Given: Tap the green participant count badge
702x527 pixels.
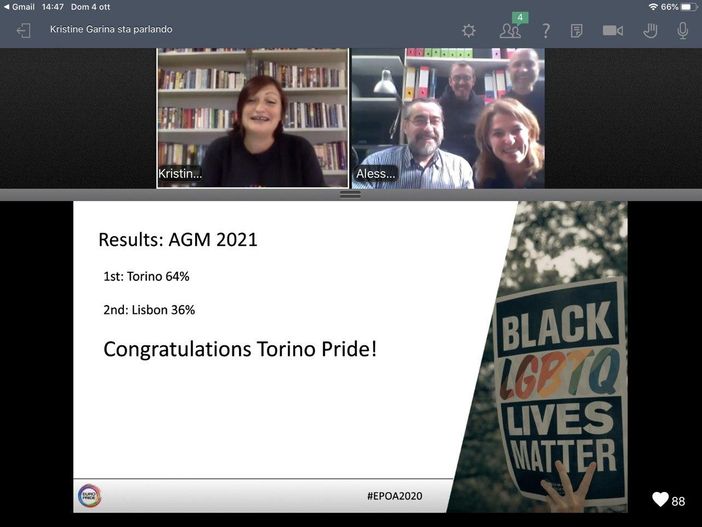Looking at the screenshot, I should point(519,17).
